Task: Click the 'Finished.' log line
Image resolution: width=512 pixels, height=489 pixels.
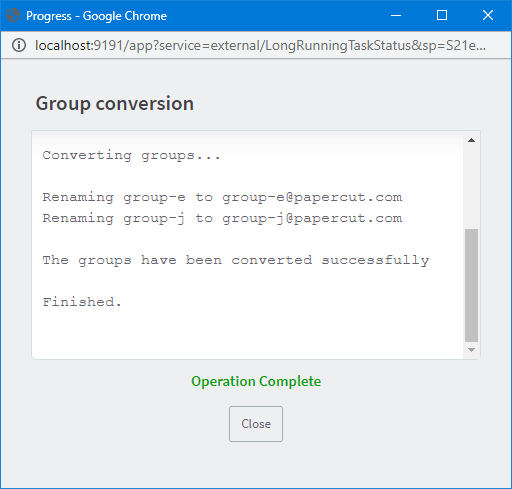Action: coord(82,302)
